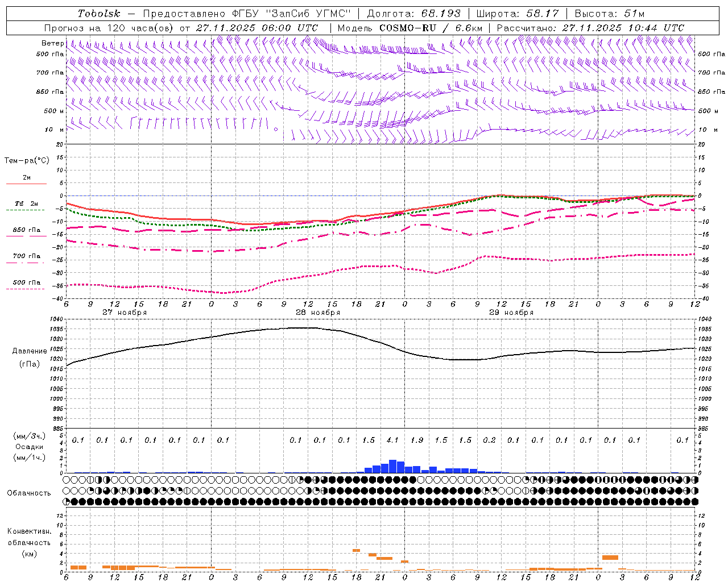Select the forecast start time "27.11.2025 06:00 UTC"
Screen dimensions: 728x582
click(x=257, y=28)
